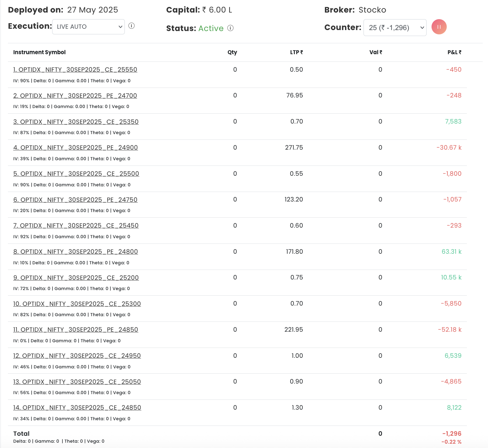Open the NIFTY 30SEP2025 PE 24700 instrument
Image resolution: width=488 pixels, height=448 pixels.
[75, 96]
